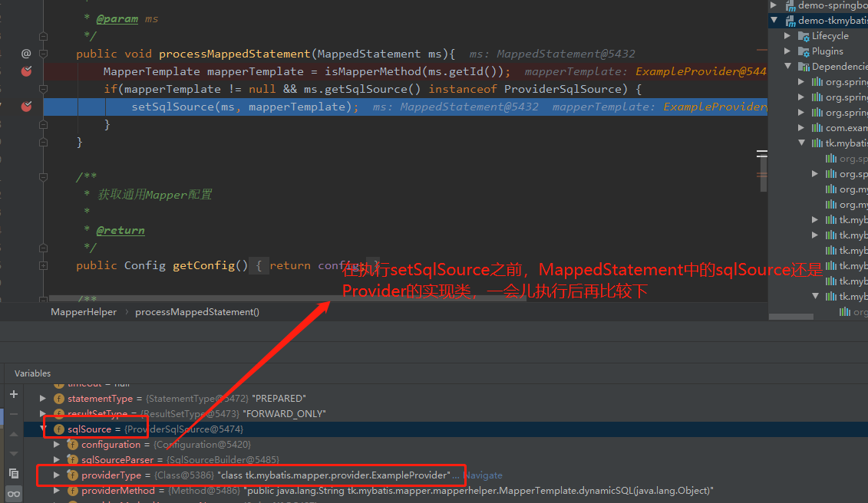This screenshot has width=868, height=503.
Task: Click the duplicate watch copy icon
Action: click(x=14, y=474)
